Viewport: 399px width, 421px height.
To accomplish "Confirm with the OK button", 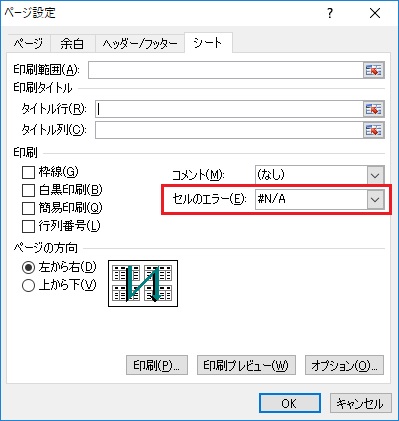I will tap(290, 403).
